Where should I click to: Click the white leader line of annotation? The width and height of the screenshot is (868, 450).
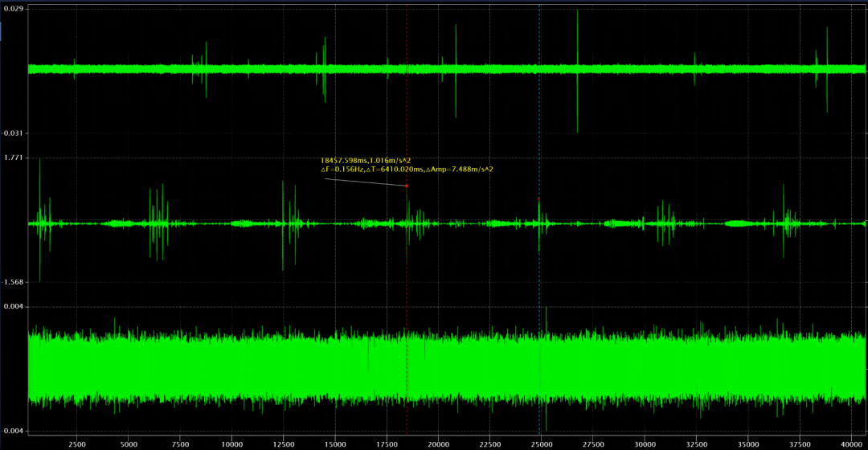coord(366,182)
